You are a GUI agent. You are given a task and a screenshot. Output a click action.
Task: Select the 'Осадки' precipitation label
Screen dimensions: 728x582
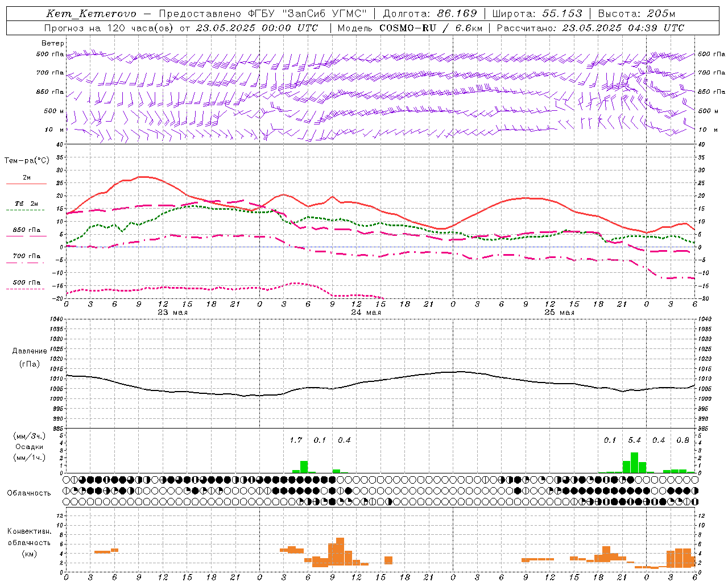(x=29, y=447)
